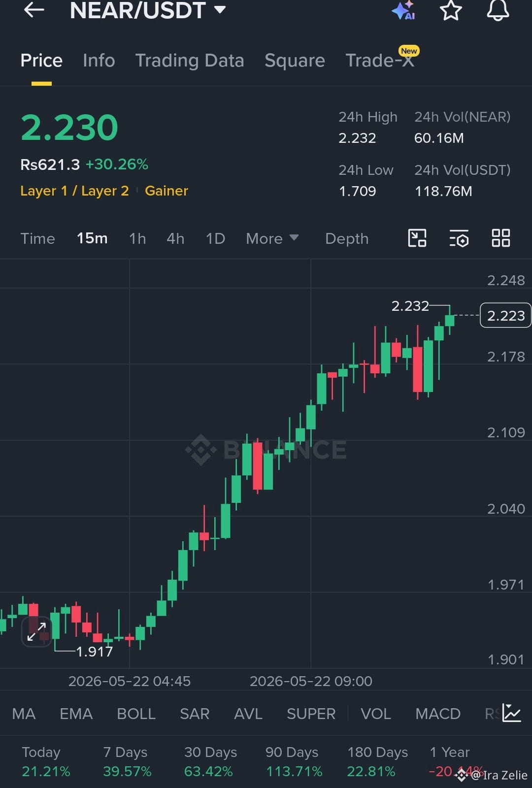Expand chart to fullscreen icon
This screenshot has width=532, height=788.
coord(37,631)
